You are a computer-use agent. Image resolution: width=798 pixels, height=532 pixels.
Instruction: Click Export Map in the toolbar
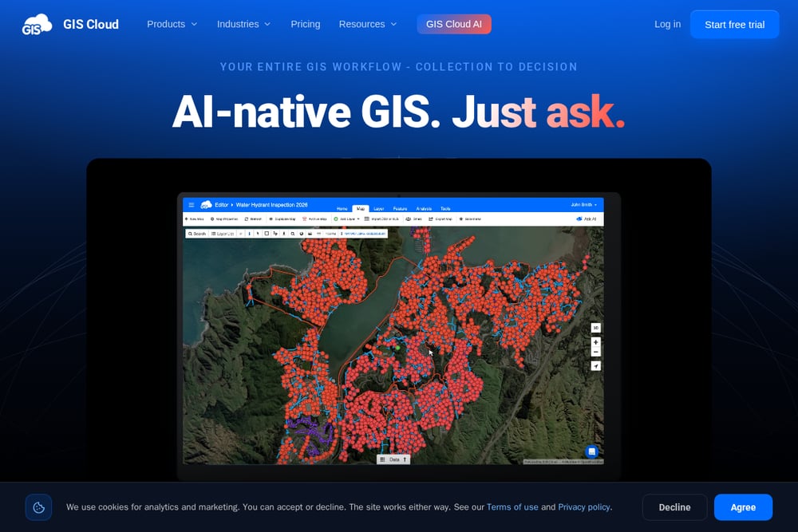pyautogui.click(x=440, y=219)
